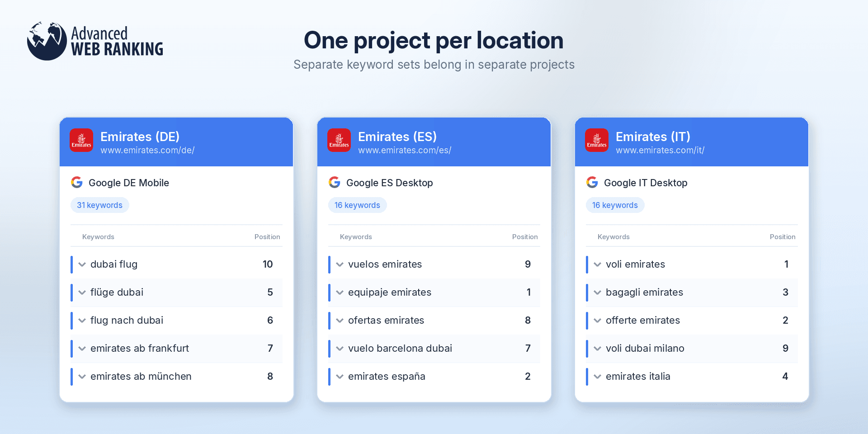Viewport: 868px width, 434px height.
Task: Expand the 'emirates españa' chevron
Action: pos(340,377)
